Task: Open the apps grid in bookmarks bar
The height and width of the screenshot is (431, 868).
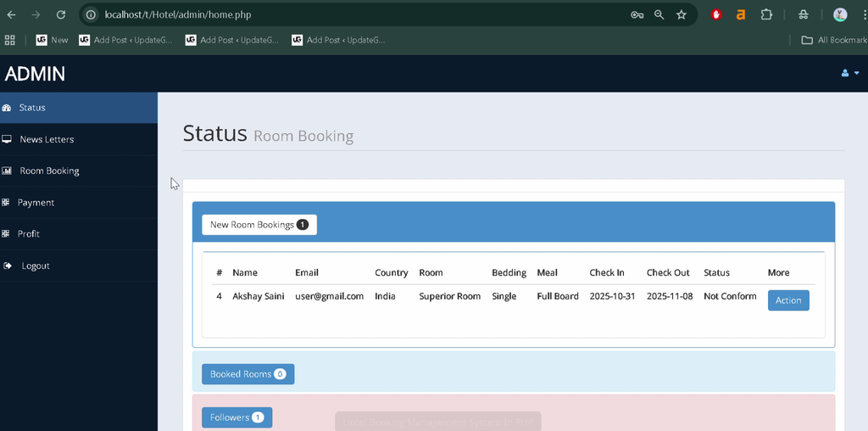Action: [9, 40]
